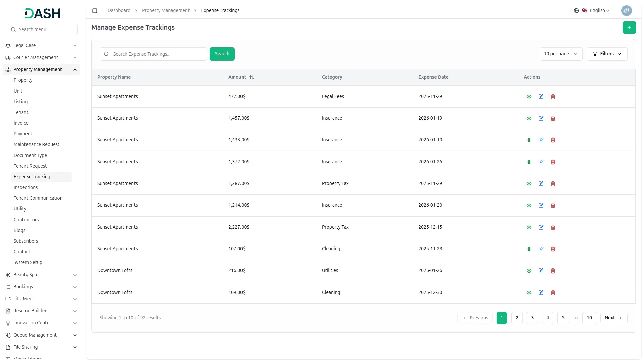Show details of 107.00$ Cleaning expense
The height and width of the screenshot is (362, 644).
[x=529, y=249]
